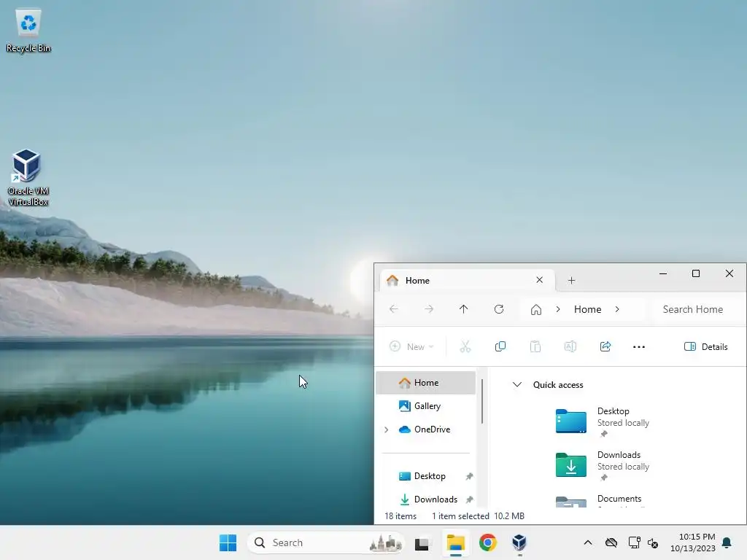
Task: Open the New item dropdown
Action: pyautogui.click(x=411, y=346)
